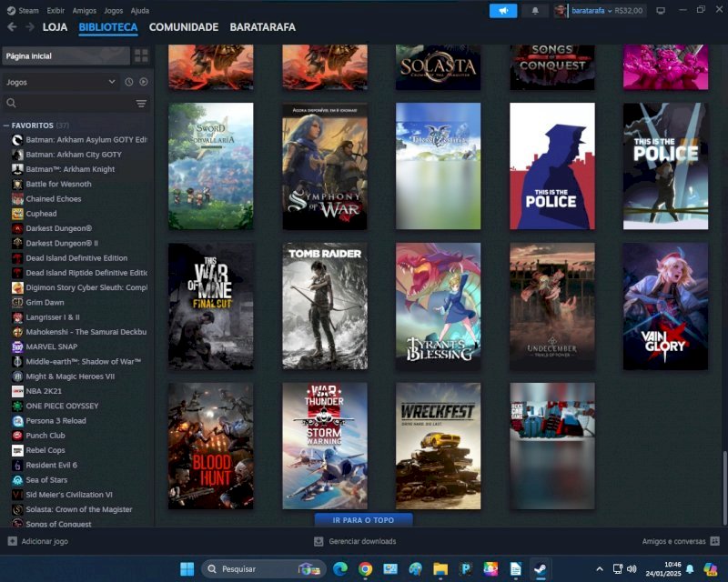728x582 pixels.
Task: Open the blue megaphone announcements button
Action: (x=503, y=10)
